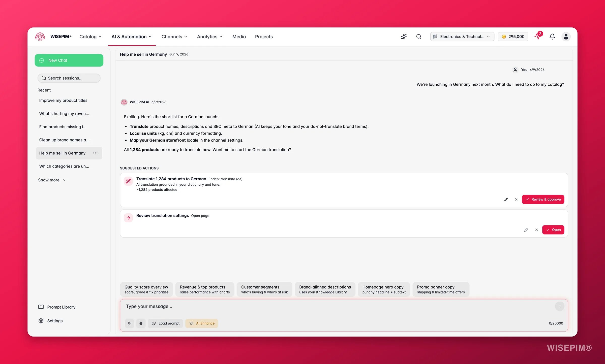The width and height of the screenshot is (605, 364).
Task: Click AI Enhance button
Action: point(202,323)
